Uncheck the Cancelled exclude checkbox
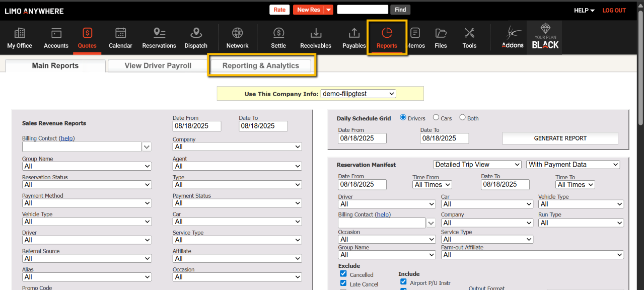 click(343, 274)
